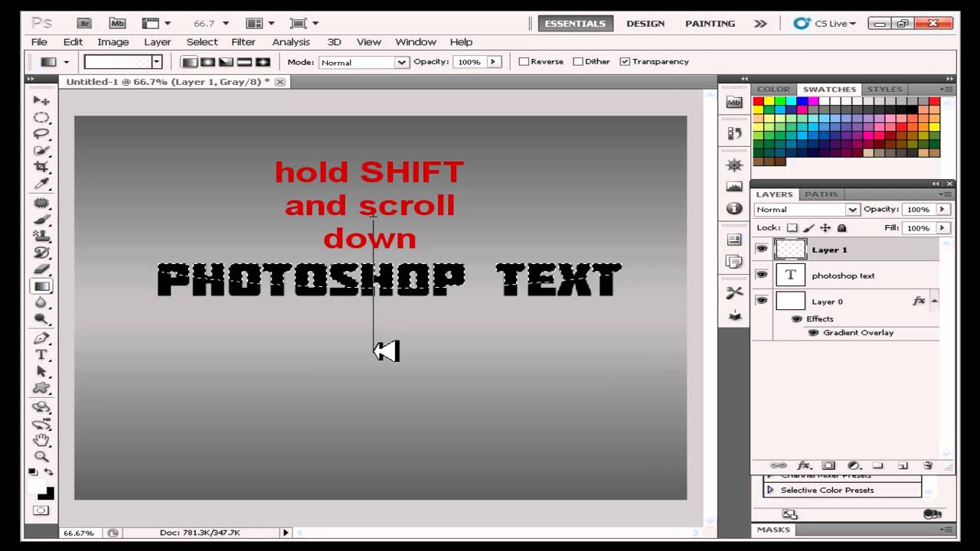Select the Pen tool
The width and height of the screenshot is (980, 551).
coord(41,337)
